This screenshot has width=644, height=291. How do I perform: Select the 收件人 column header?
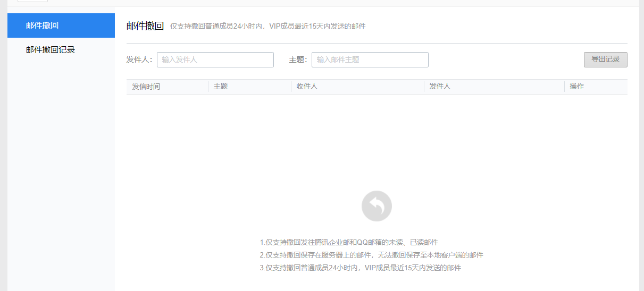point(307,87)
